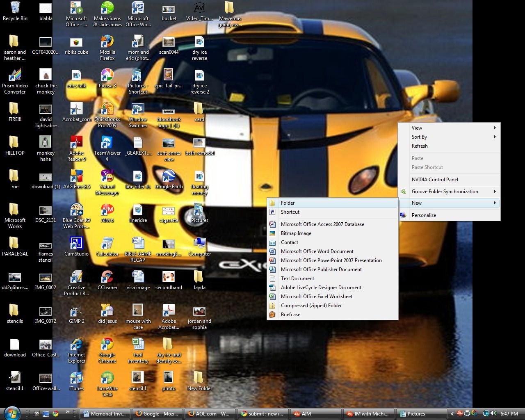Screen dimensions: 525x420
Task: Open iTunes desktop shortcut
Action: coord(76,378)
